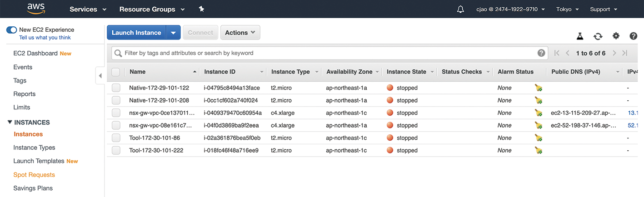Image resolution: width=644 pixels, height=197 pixels.
Task: Click alarm icon for Native-172-29-101-208
Action: point(539,100)
